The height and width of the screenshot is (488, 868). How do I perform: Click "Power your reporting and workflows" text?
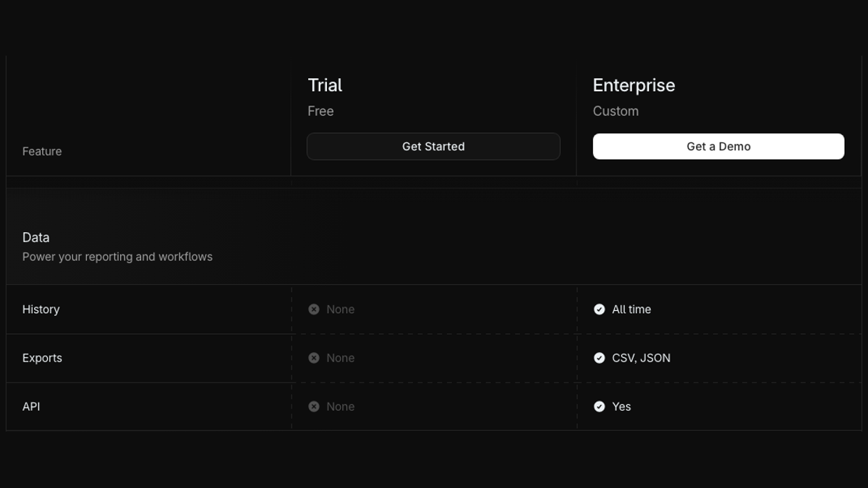tap(117, 257)
